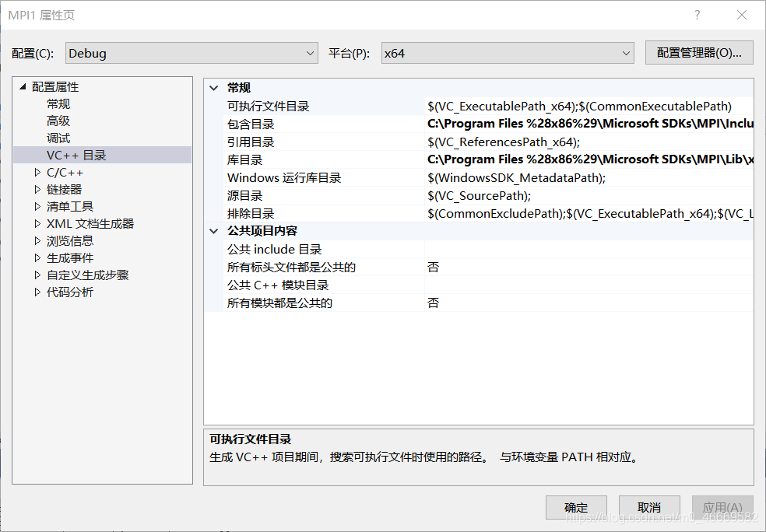
Task: Expand the 清单工具 tree node
Action: click(x=36, y=206)
